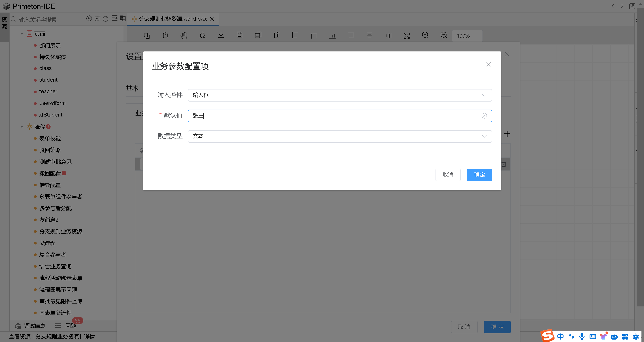This screenshot has width=644, height=342.
Task: Select the hand pan tool
Action: point(184,36)
